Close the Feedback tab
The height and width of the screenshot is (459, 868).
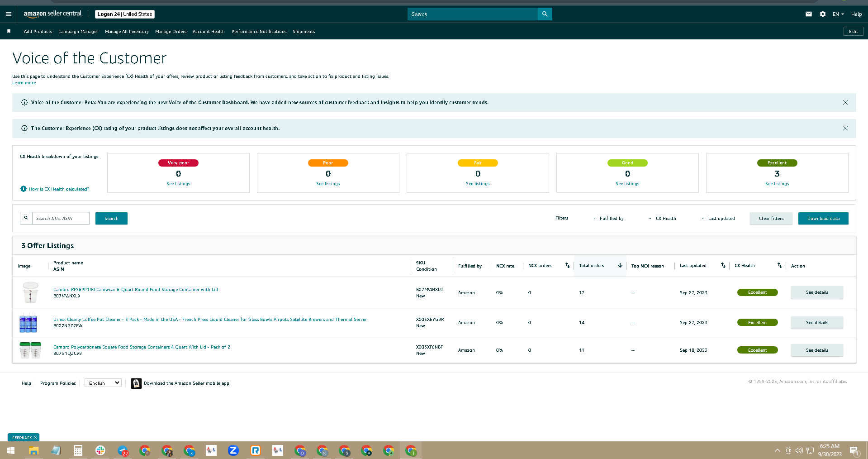coord(35,437)
